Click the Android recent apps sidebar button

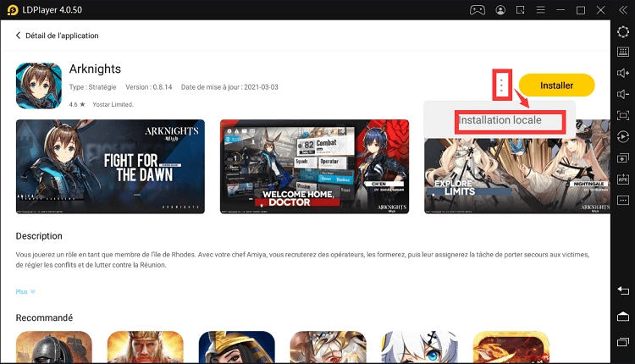(623, 342)
